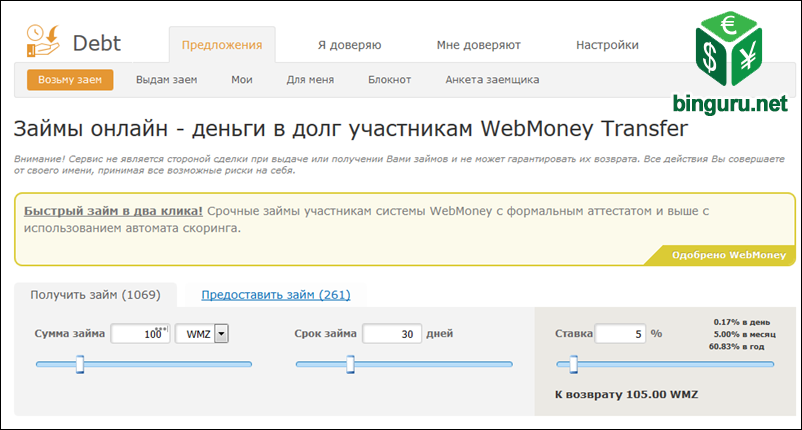Click the 0.17% в день text
The image size is (802, 430).
coord(742,322)
